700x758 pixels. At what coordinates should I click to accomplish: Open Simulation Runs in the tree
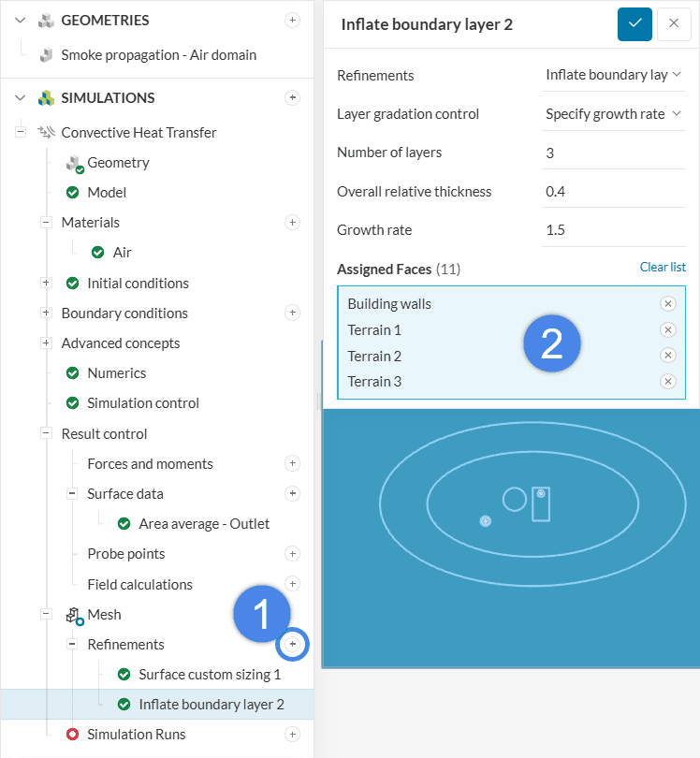click(136, 735)
